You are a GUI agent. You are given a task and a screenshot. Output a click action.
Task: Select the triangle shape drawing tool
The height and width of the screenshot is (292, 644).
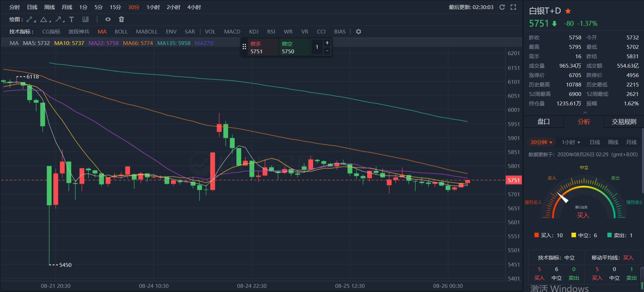(44, 19)
